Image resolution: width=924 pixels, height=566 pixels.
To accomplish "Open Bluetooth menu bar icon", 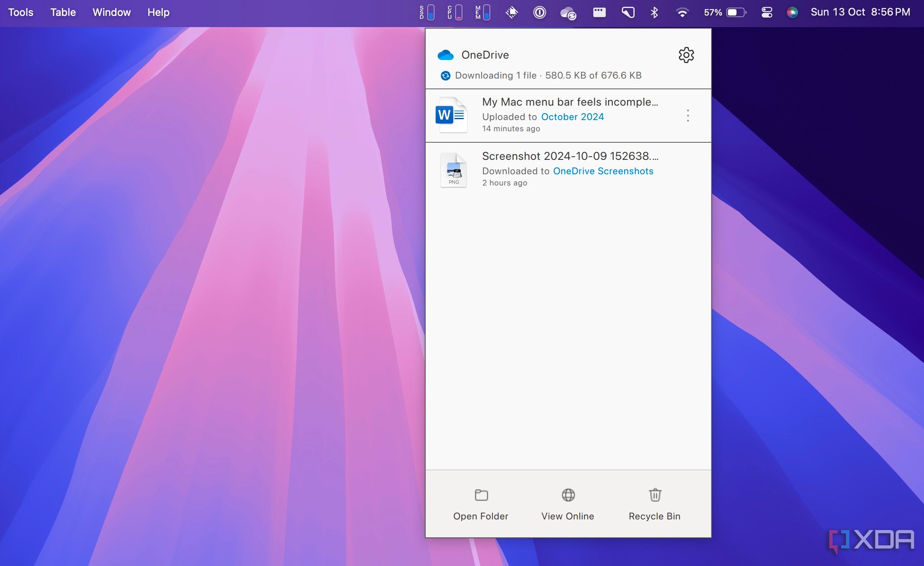I will pyautogui.click(x=654, y=12).
